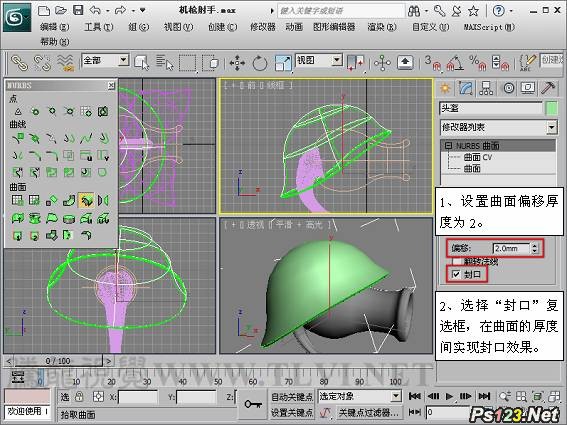This screenshot has height=425, width=567.
Task: Open the Motion panel tab
Action: click(509, 88)
